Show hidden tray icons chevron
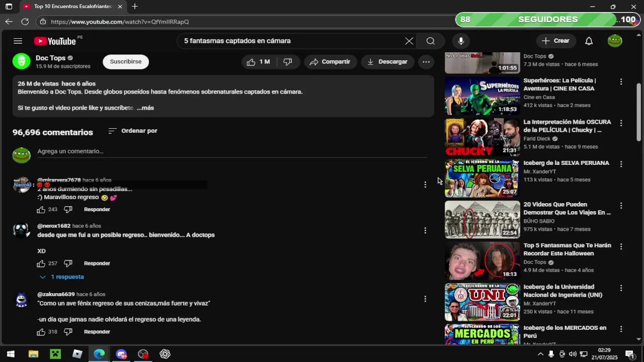This screenshot has width=644, height=362. [x=540, y=354]
